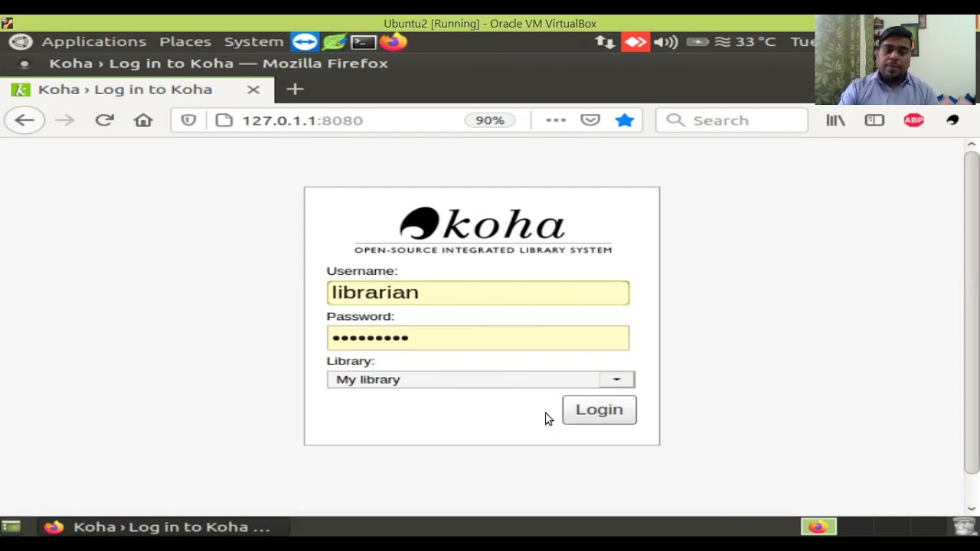The image size is (980, 551).
Task: Open Firefox library icon
Action: tap(835, 120)
